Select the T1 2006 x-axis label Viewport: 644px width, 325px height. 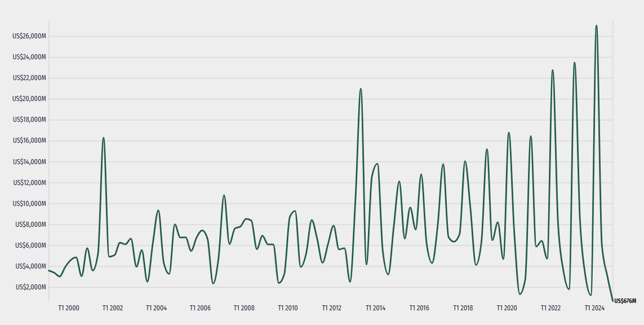[200, 308]
